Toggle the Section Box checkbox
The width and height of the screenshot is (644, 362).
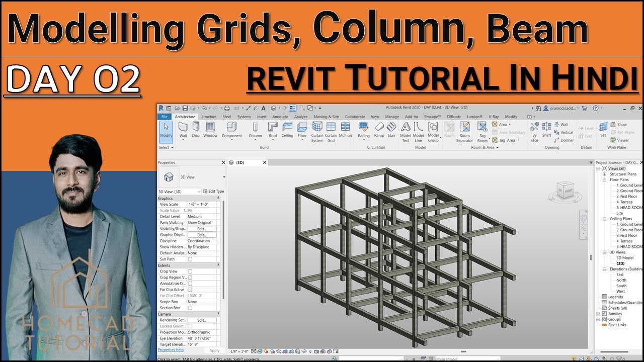(190, 308)
